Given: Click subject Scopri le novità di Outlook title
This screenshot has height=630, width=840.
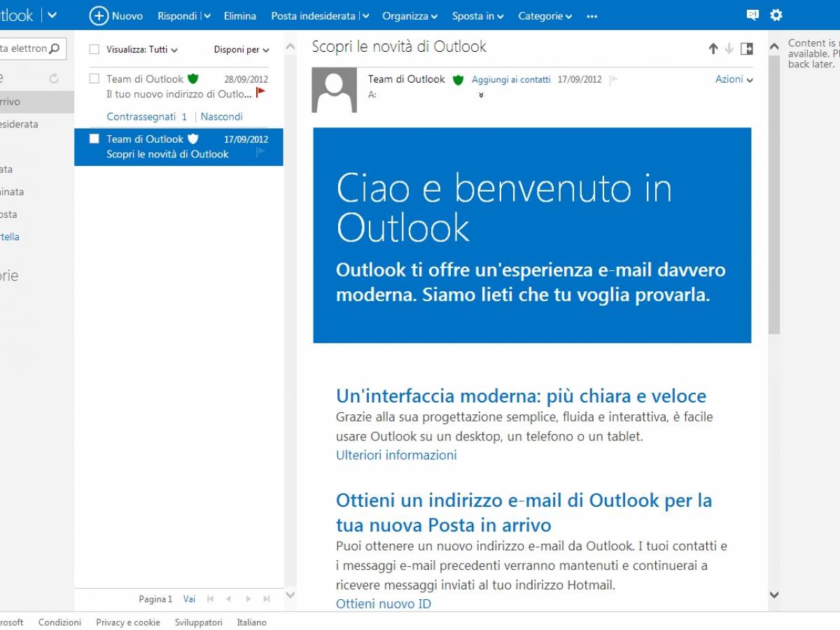Looking at the screenshot, I should click(399, 47).
